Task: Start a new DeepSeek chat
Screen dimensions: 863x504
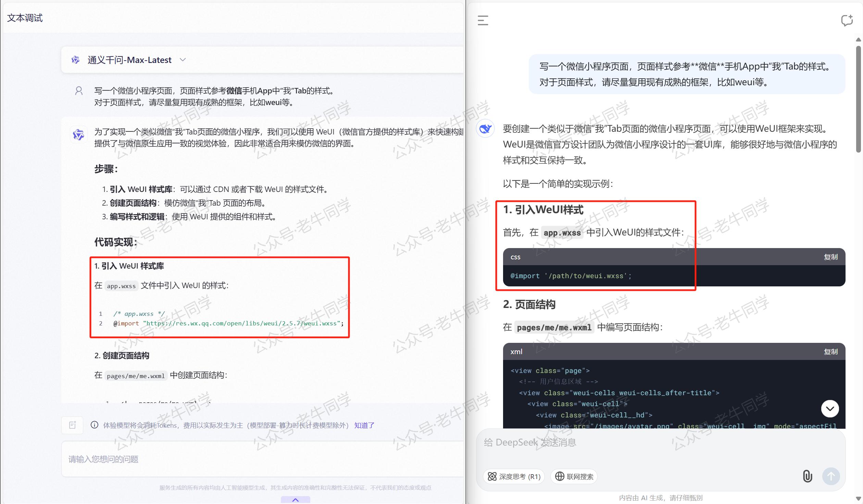Action: click(x=847, y=20)
